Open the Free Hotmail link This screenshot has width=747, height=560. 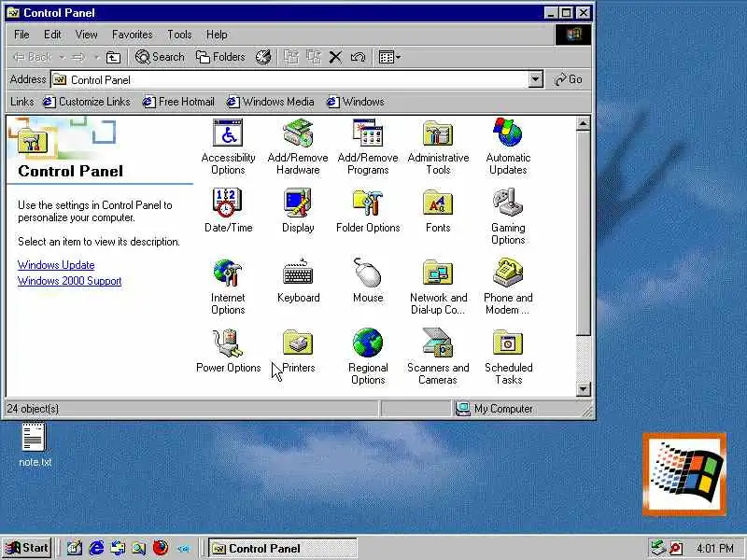(x=178, y=102)
